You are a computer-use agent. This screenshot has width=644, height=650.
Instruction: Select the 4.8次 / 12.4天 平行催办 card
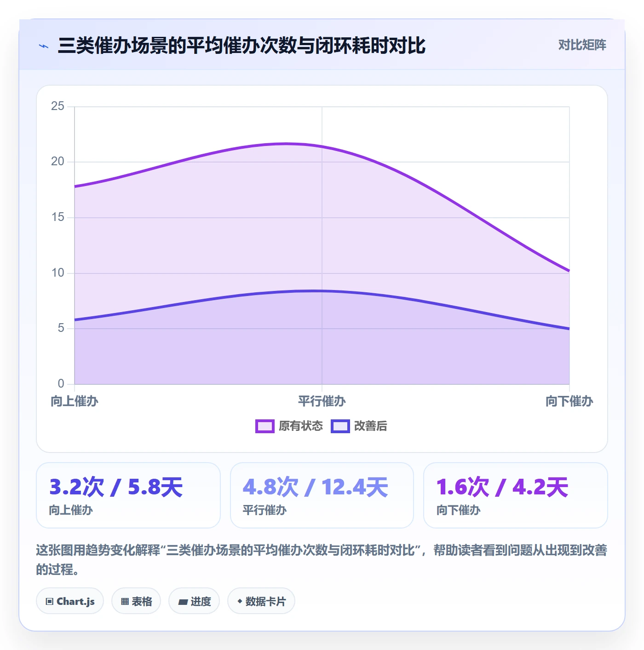(322, 495)
